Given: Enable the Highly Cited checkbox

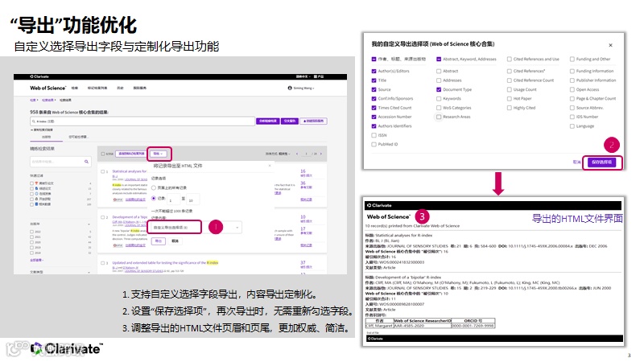Looking at the screenshot, I should tap(510, 108).
